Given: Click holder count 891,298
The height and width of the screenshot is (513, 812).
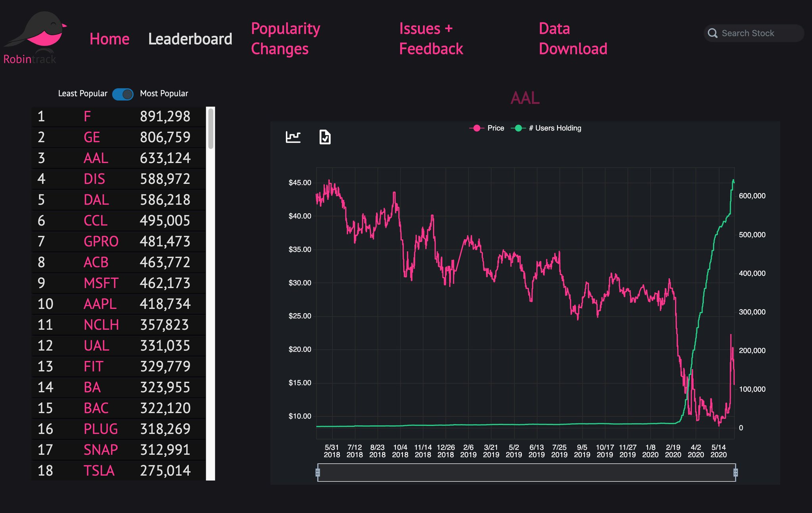Looking at the screenshot, I should (x=165, y=117).
